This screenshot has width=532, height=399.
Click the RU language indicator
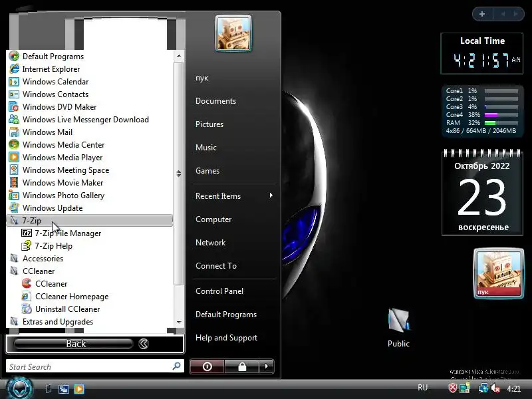(x=422, y=388)
